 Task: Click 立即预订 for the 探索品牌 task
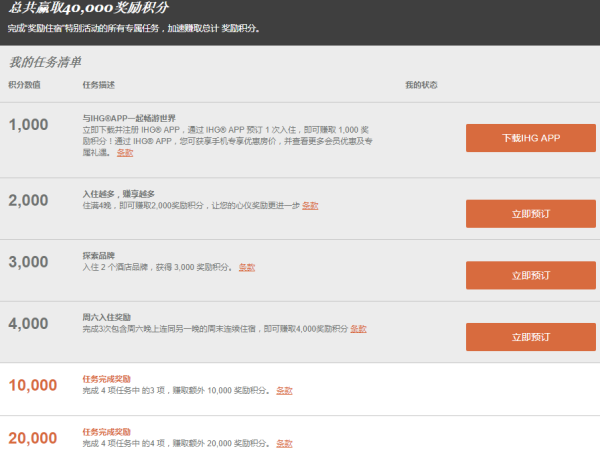point(531,275)
